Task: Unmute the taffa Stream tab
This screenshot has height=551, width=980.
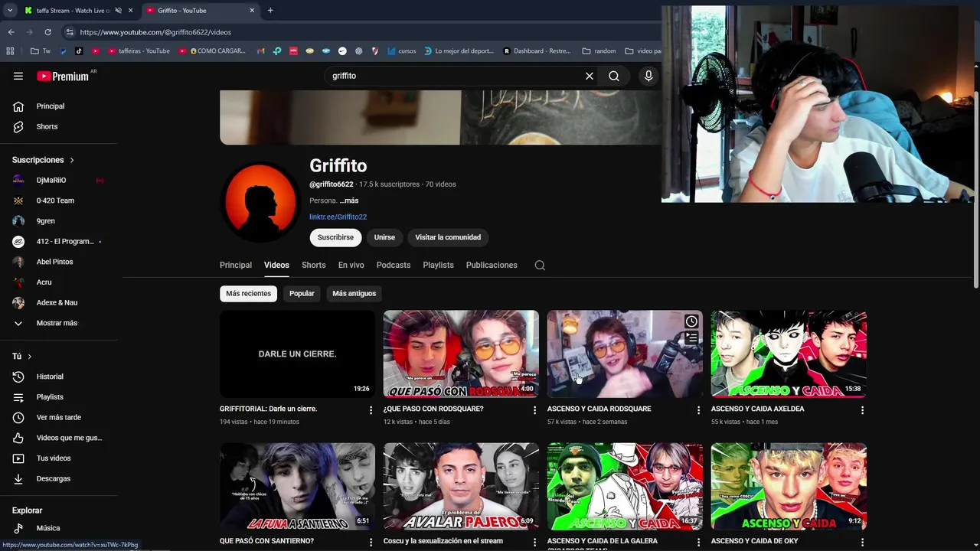Action: pyautogui.click(x=118, y=11)
